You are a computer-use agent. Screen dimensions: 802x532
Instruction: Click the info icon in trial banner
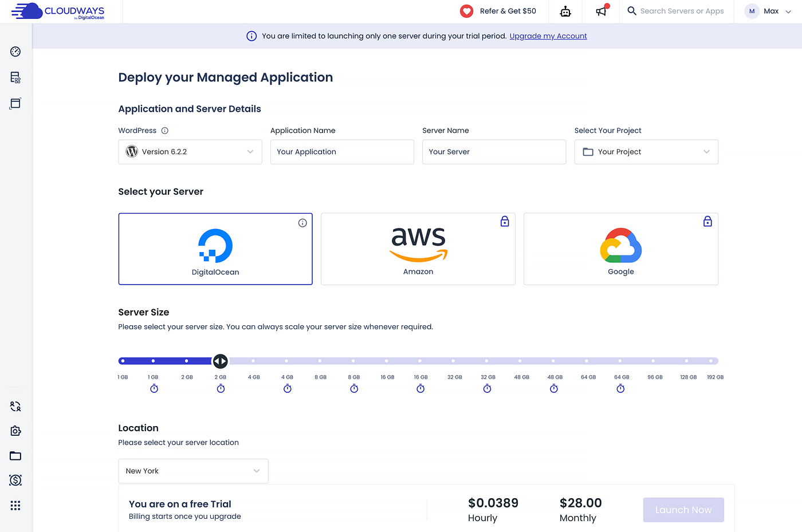[x=251, y=36]
